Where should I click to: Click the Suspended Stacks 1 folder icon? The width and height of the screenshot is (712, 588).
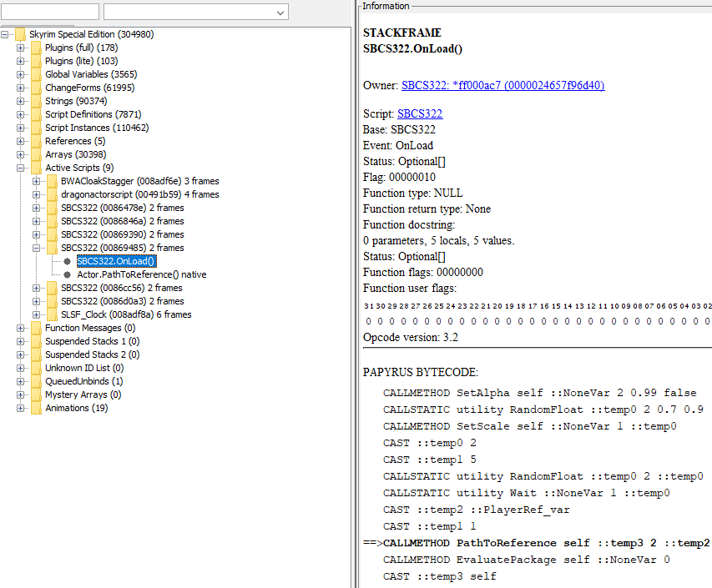pyautogui.click(x=37, y=341)
